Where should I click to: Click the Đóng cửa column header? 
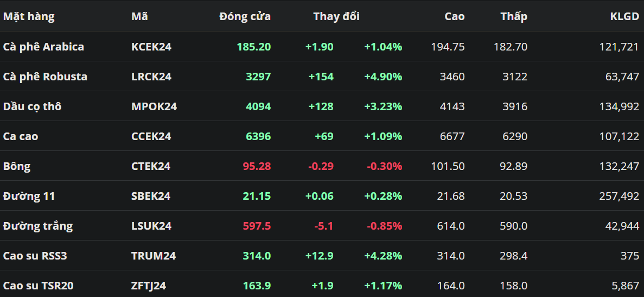(245, 16)
